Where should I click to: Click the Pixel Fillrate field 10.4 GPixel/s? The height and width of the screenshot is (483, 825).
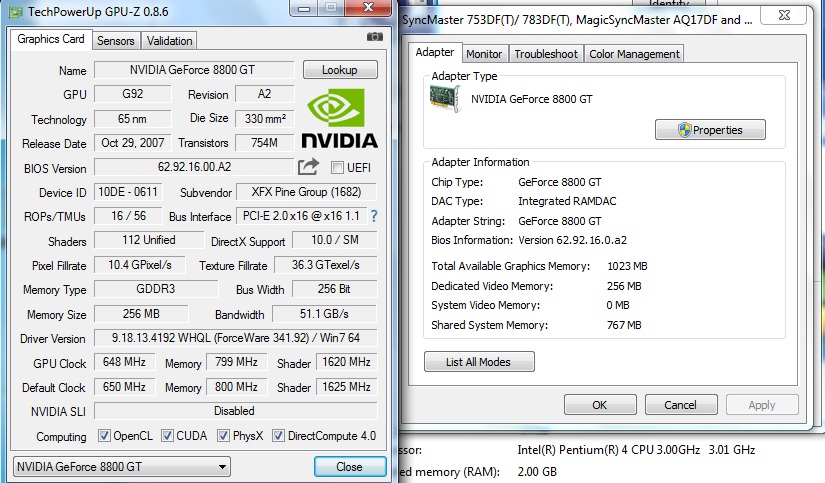[x=139, y=265]
